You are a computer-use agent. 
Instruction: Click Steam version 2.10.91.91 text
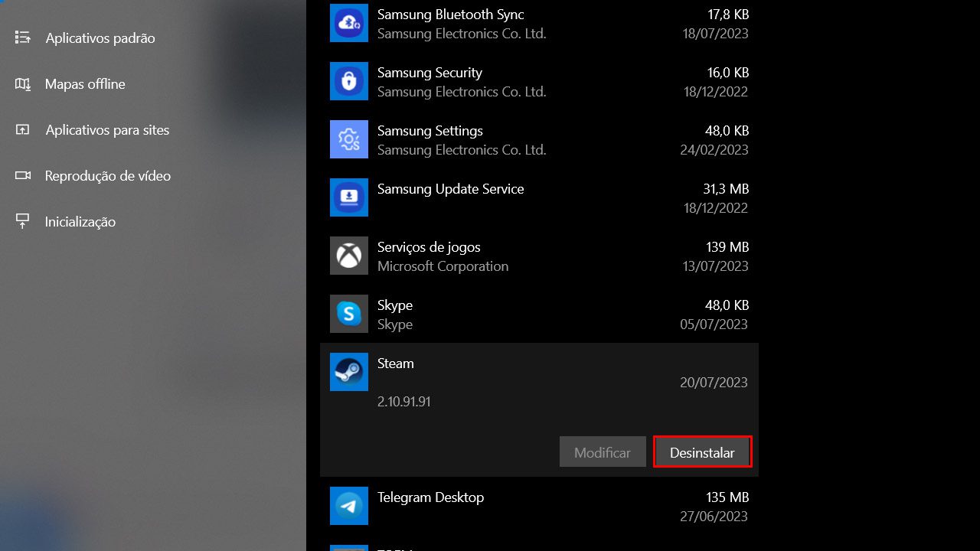pos(404,401)
